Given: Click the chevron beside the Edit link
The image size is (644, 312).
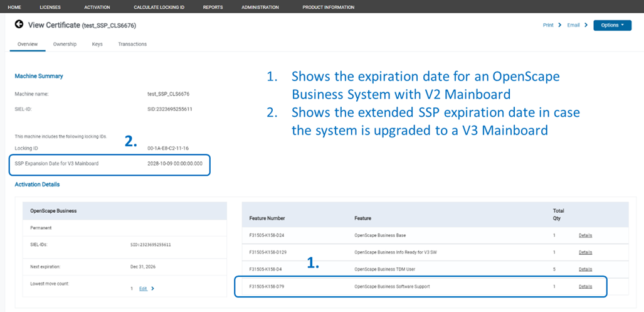Looking at the screenshot, I should pos(153,289).
